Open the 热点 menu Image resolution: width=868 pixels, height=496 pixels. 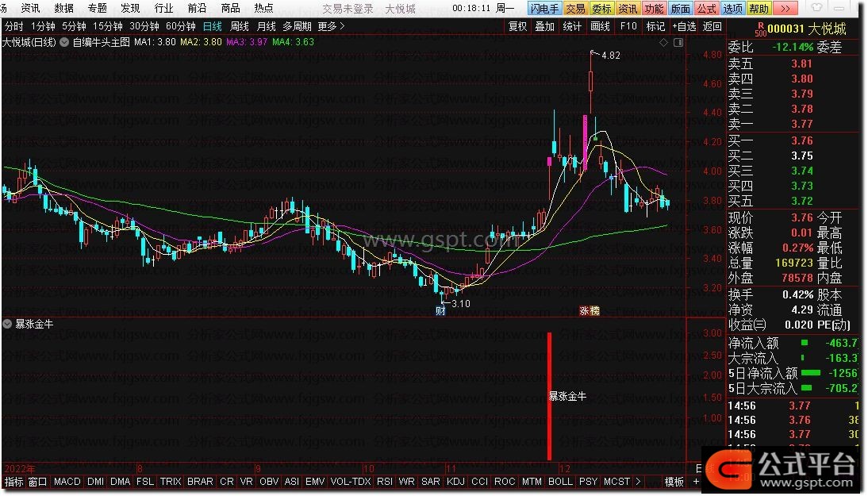[263, 8]
